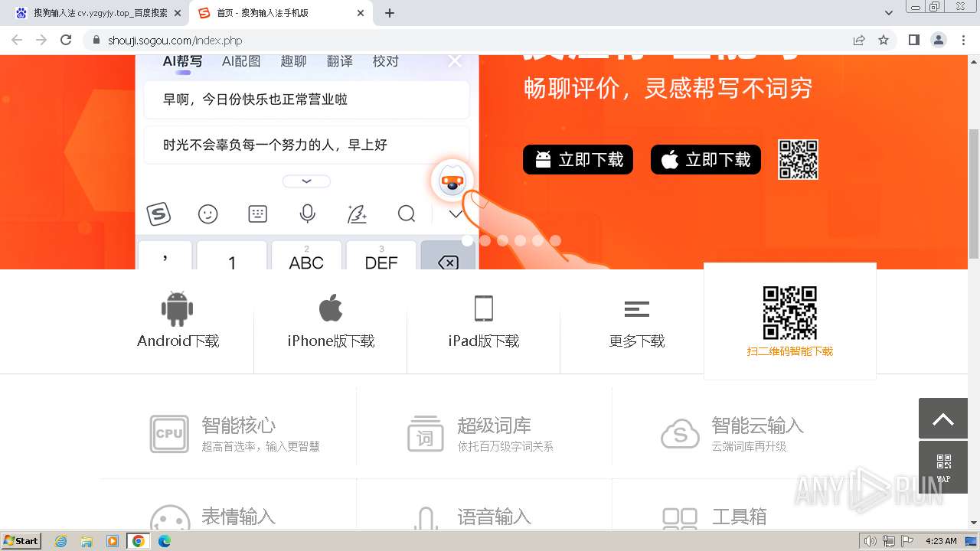Click the 表情输入 smiley feature icon
Image resolution: width=980 pixels, height=551 pixels.
169,518
